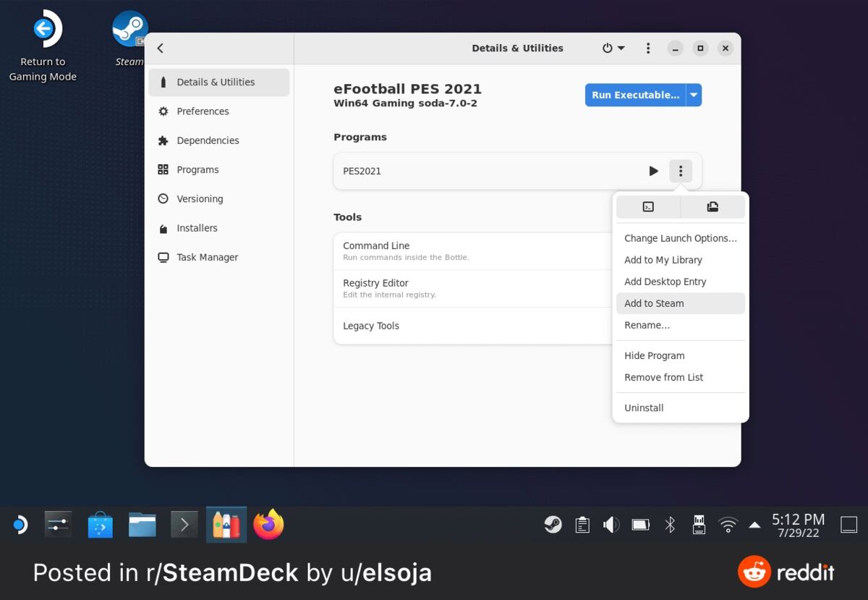
Task: Launch program in terminal icon in popup
Action: [x=648, y=207]
